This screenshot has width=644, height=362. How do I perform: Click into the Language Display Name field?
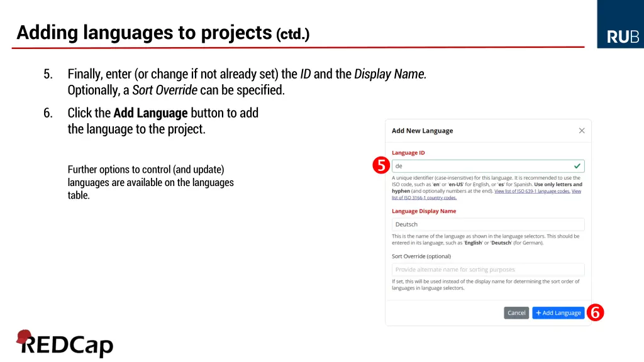click(487, 224)
